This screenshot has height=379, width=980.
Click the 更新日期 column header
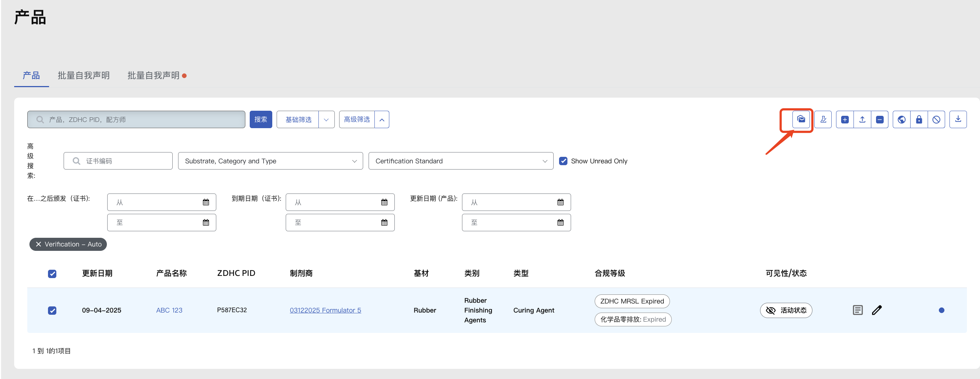click(97, 273)
